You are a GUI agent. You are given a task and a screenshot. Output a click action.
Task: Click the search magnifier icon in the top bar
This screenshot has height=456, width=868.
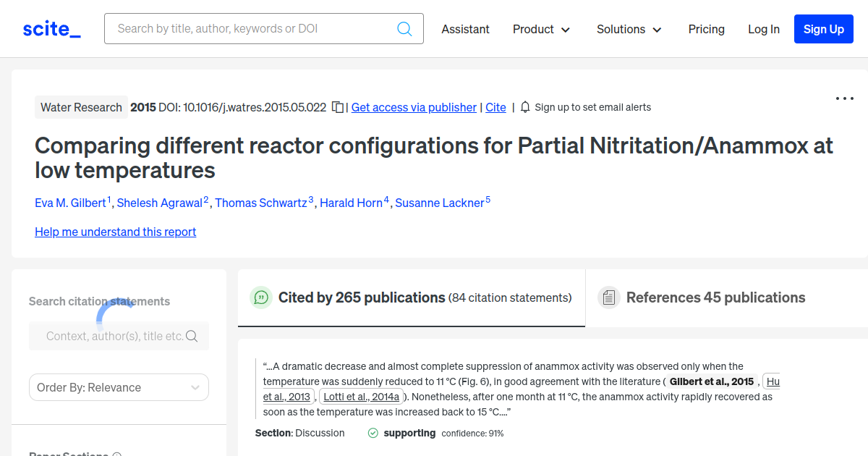(404, 29)
